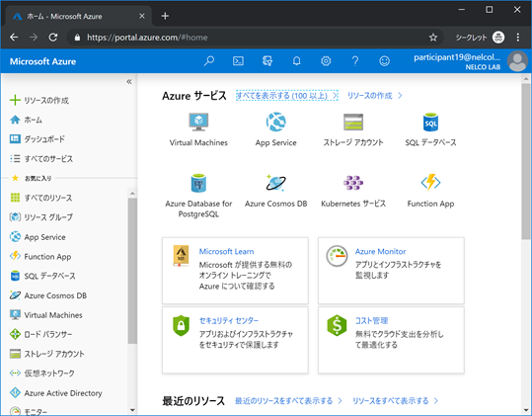Close the ホーム - Microsoft Azure tab
The height and width of the screenshot is (416, 532).
coord(142,16)
